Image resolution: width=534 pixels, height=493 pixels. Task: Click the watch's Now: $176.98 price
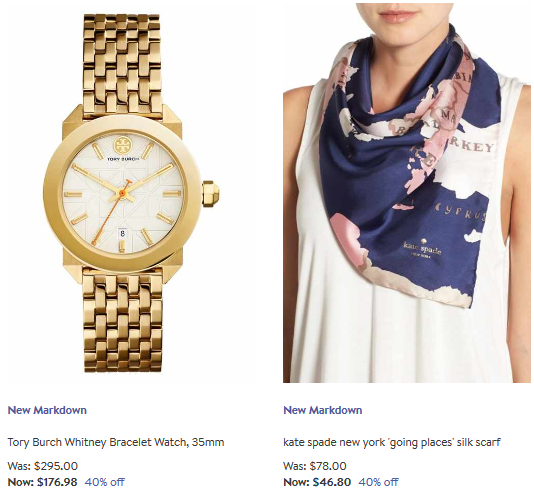42,482
